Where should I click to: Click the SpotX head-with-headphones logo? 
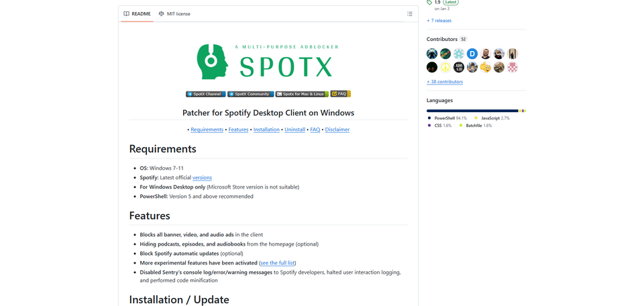(x=212, y=62)
